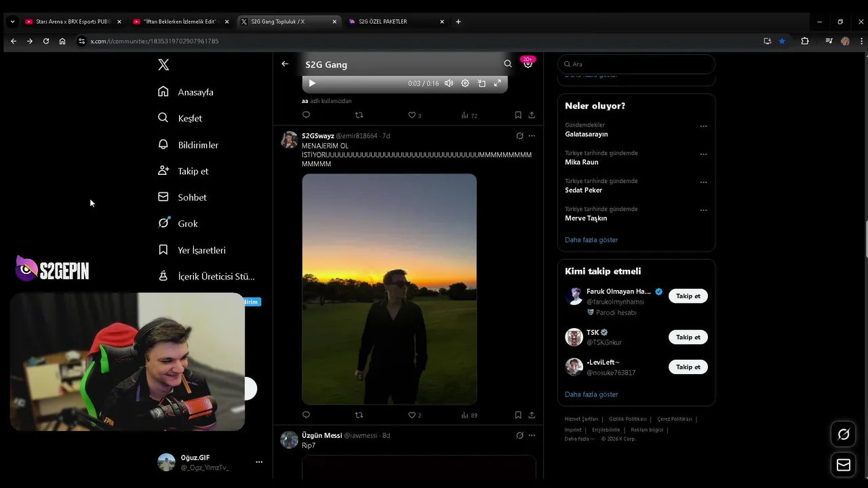The height and width of the screenshot is (488, 868).
Task: Switch to Stars Arena x BRX Esports tab
Action: click(x=73, y=22)
